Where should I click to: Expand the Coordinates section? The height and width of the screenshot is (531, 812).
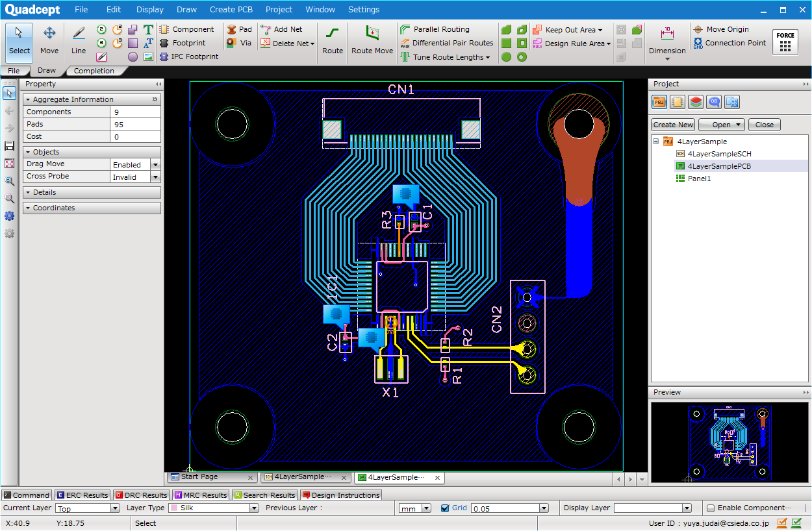pyautogui.click(x=92, y=208)
